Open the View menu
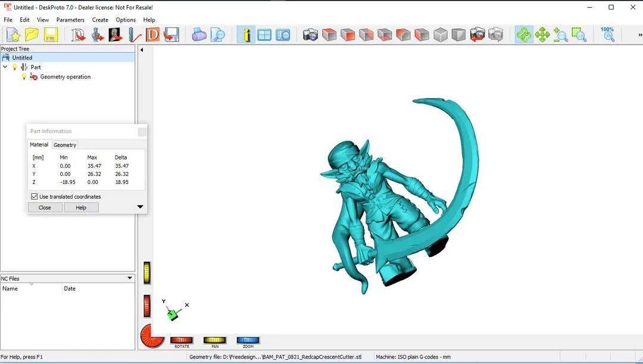Viewport: 643px width, 364px height. point(43,20)
